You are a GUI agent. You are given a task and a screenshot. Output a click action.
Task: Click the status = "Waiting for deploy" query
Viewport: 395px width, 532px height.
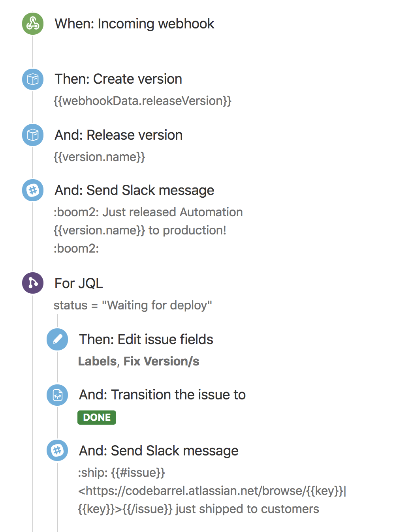click(133, 305)
